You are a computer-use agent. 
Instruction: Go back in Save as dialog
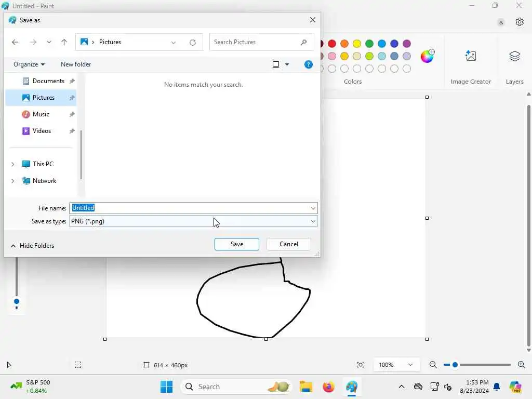click(x=15, y=42)
